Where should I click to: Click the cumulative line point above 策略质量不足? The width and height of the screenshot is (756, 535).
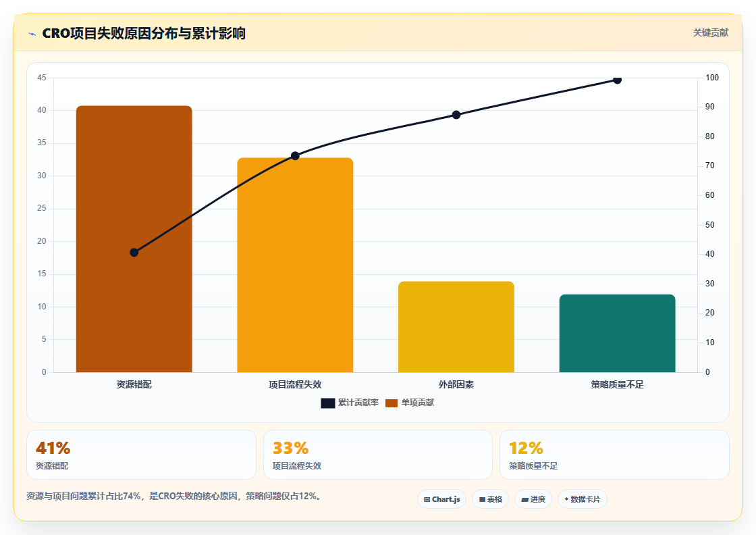617,80
